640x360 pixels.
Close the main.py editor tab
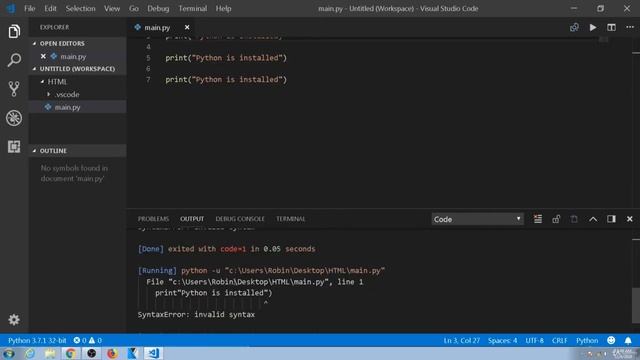187,27
